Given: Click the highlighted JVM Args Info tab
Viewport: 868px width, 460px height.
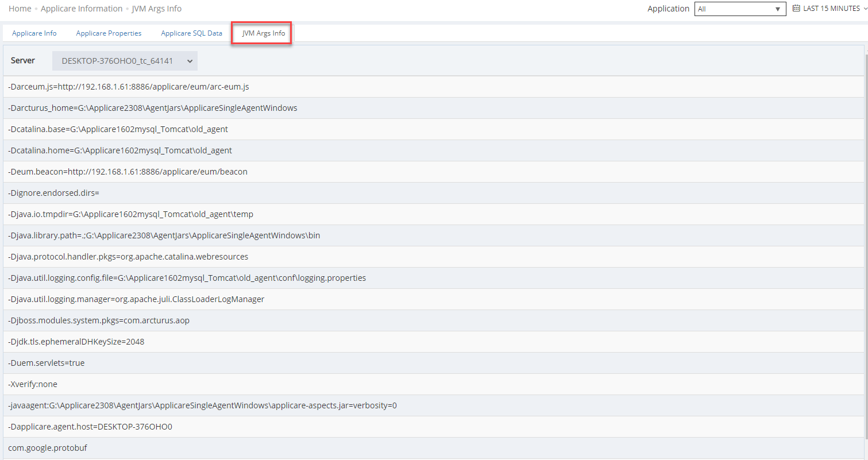Looking at the screenshot, I should tap(263, 33).
